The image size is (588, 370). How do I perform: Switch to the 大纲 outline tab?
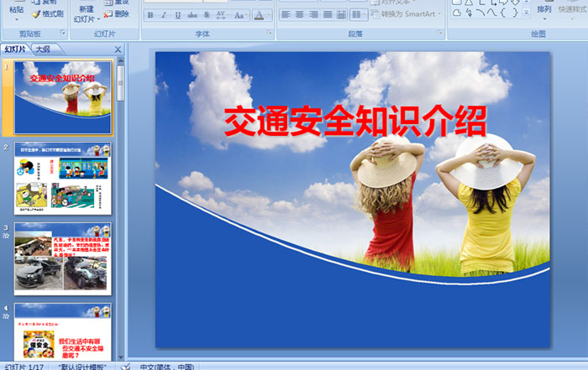pyautogui.click(x=43, y=50)
